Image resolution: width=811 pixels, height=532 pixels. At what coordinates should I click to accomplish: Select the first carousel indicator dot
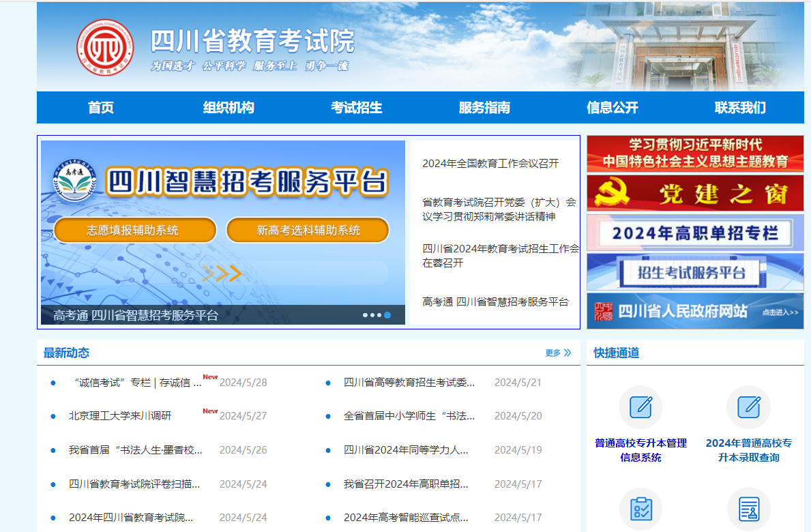click(365, 315)
